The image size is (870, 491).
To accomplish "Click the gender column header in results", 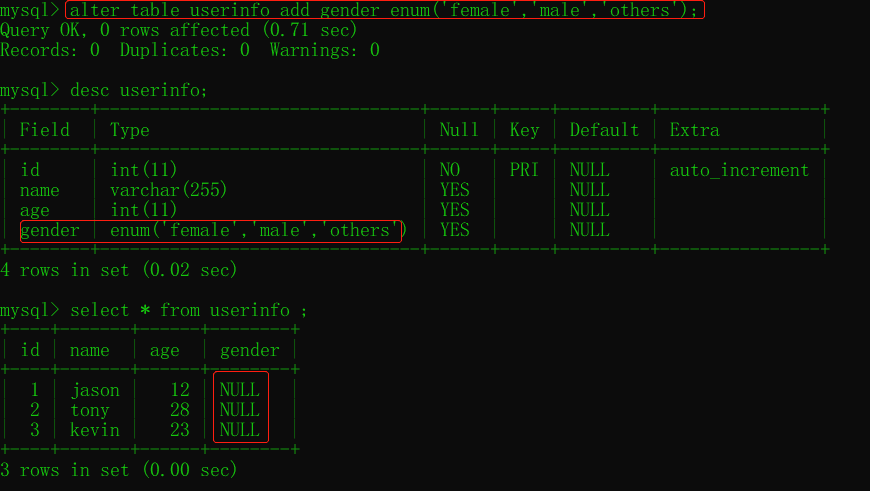I will click(x=250, y=350).
